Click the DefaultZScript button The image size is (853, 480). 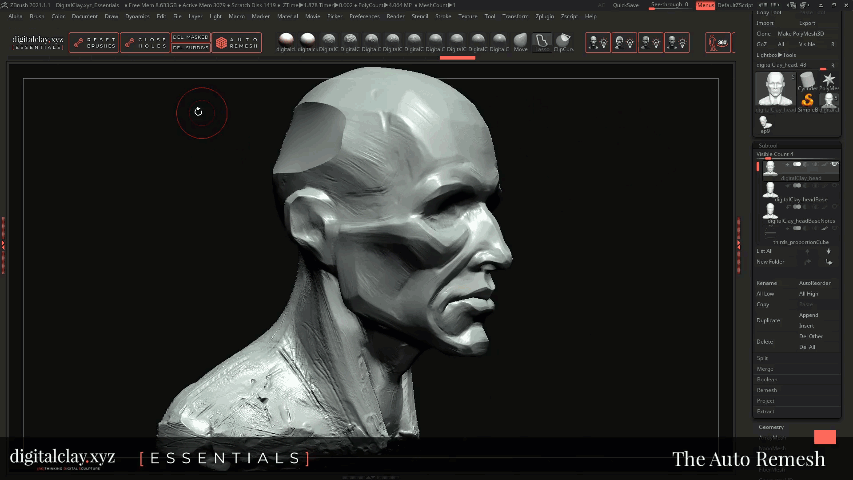pyautogui.click(x=735, y=5)
